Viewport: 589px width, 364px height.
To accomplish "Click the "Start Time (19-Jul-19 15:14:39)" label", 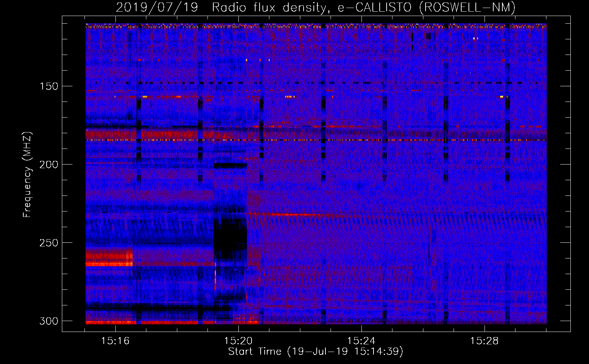I will pos(316,352).
